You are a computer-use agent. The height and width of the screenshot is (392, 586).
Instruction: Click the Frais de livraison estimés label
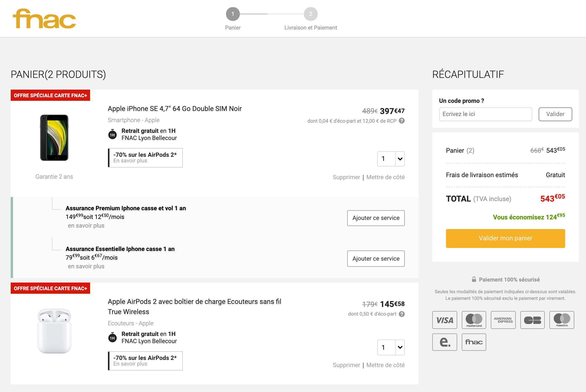(x=482, y=175)
